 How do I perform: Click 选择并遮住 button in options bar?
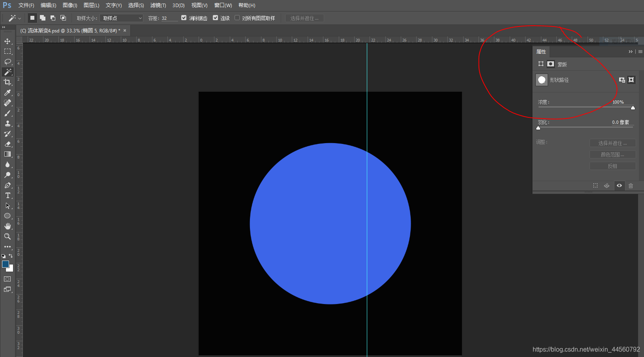point(304,18)
